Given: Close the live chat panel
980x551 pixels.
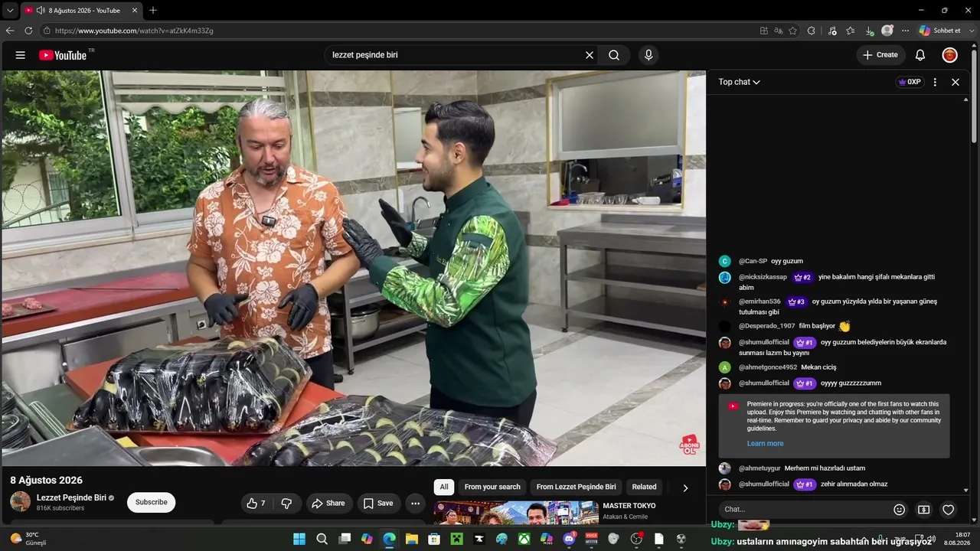Looking at the screenshot, I should [x=955, y=82].
